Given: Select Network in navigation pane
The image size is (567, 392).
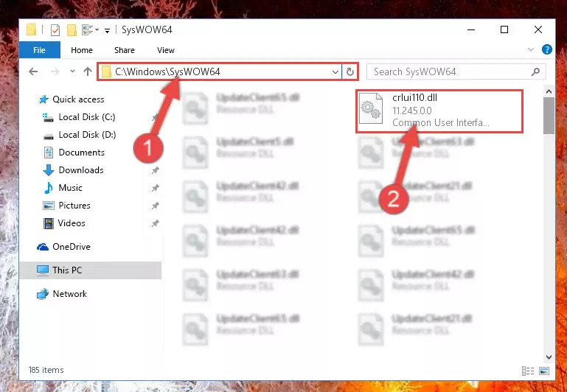Looking at the screenshot, I should coord(69,294).
